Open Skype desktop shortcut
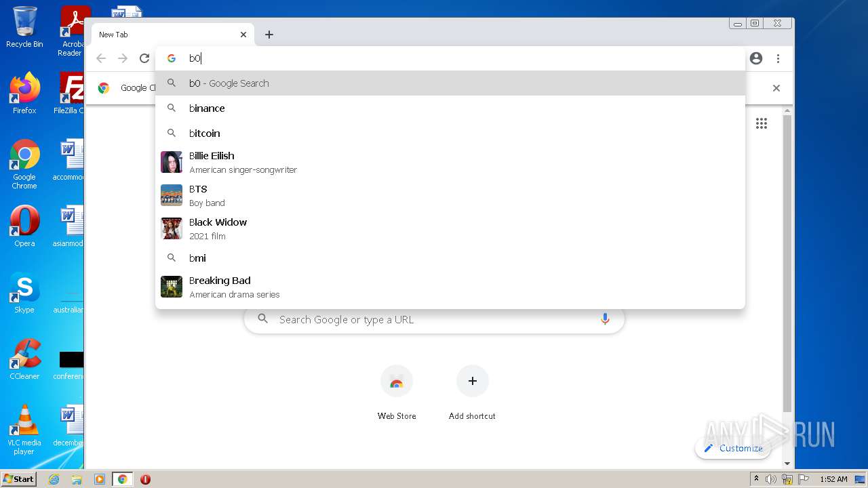Screen dimensions: 868x488 24,293
